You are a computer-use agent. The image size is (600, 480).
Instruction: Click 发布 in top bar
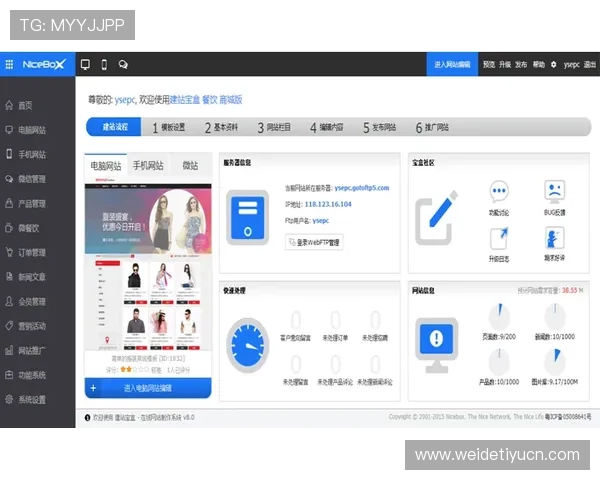pos(521,64)
